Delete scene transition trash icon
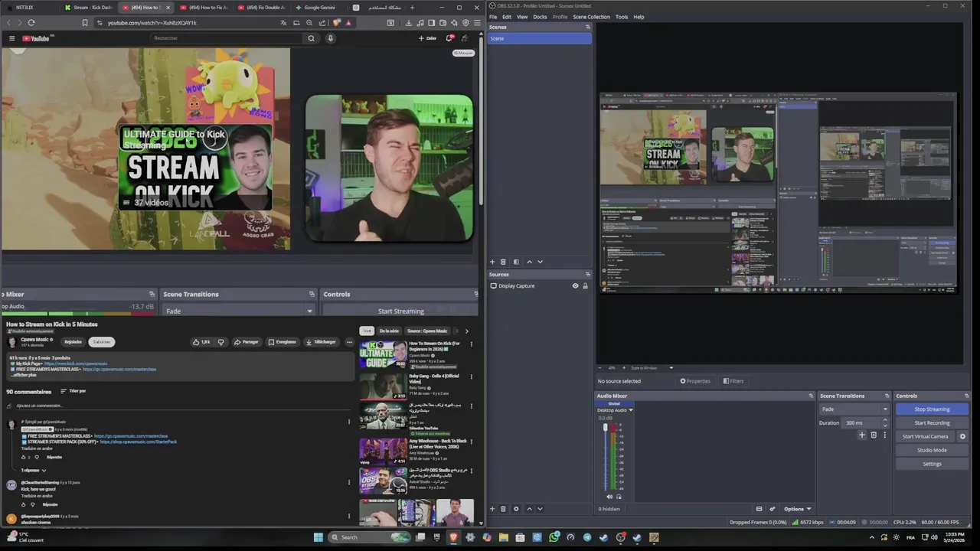Image resolution: width=980 pixels, height=551 pixels. pos(874,435)
